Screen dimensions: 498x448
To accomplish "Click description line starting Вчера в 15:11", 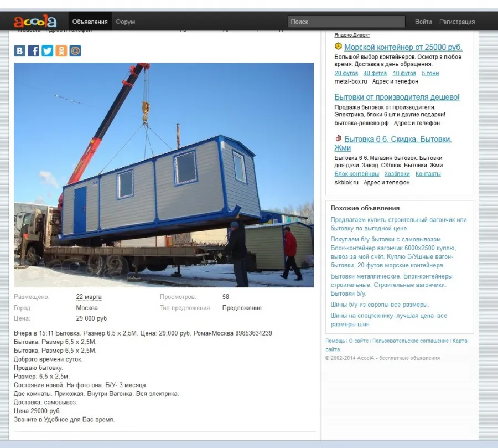I will click(x=143, y=333).
